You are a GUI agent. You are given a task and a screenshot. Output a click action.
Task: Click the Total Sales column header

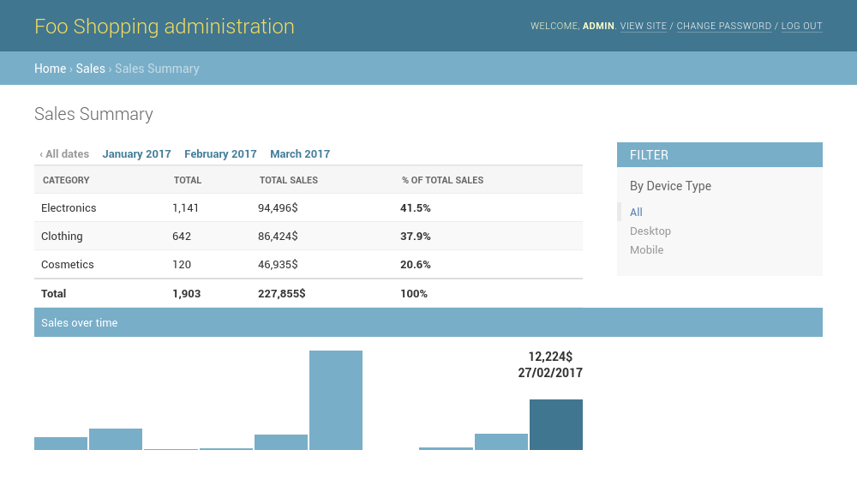(289, 180)
